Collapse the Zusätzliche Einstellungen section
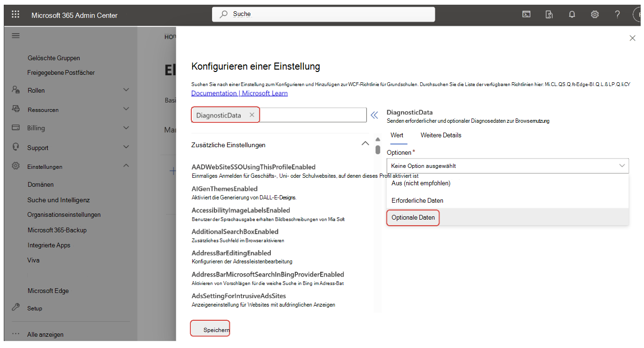The image size is (644, 348). pyautogui.click(x=365, y=143)
